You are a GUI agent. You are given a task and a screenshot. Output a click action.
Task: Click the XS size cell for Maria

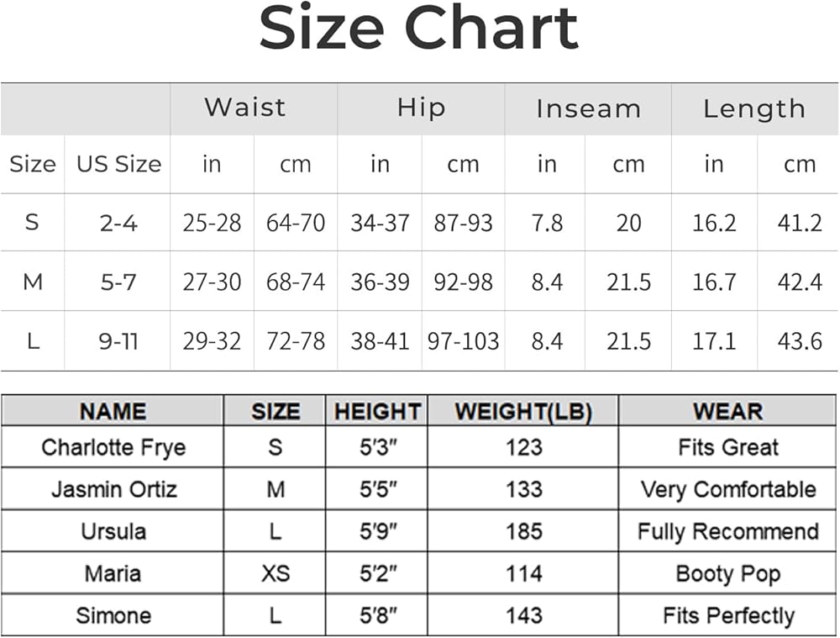(x=275, y=574)
